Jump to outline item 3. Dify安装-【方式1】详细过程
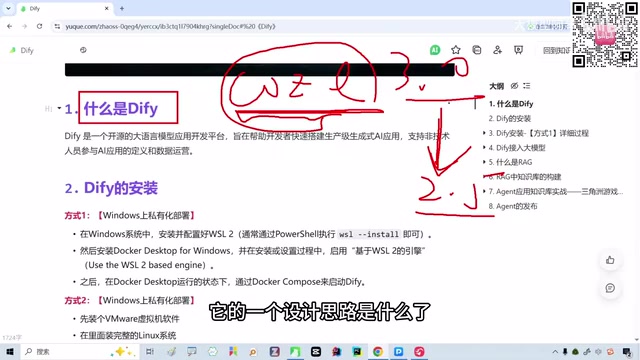 (x=539, y=133)
